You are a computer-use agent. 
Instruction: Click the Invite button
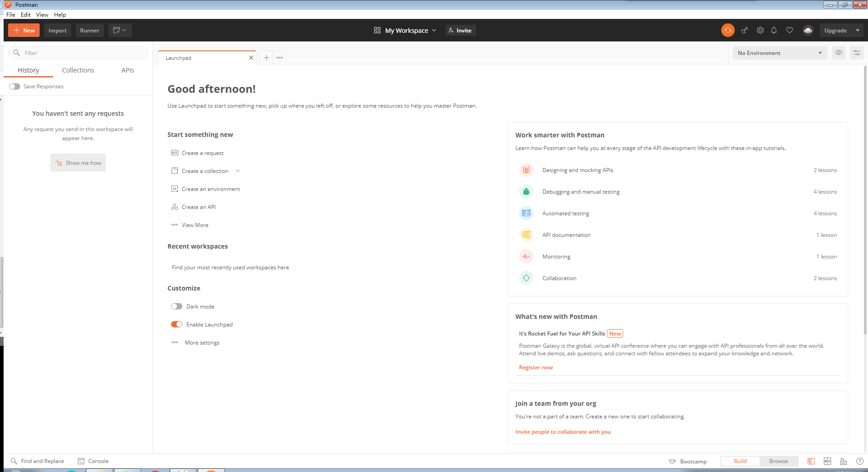461,30
